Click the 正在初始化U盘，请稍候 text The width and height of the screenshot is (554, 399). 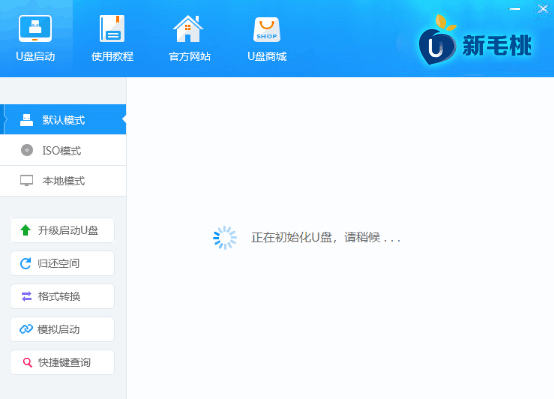(x=325, y=237)
